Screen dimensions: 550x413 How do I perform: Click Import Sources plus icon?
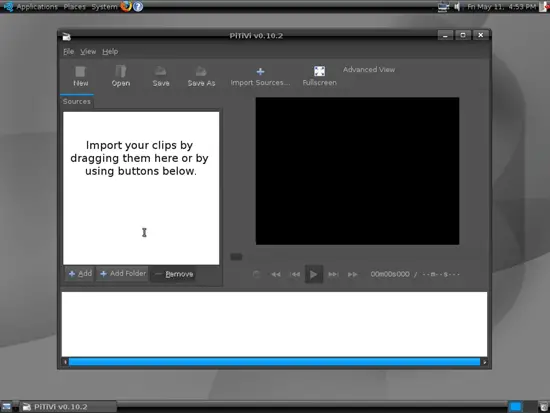(x=260, y=72)
